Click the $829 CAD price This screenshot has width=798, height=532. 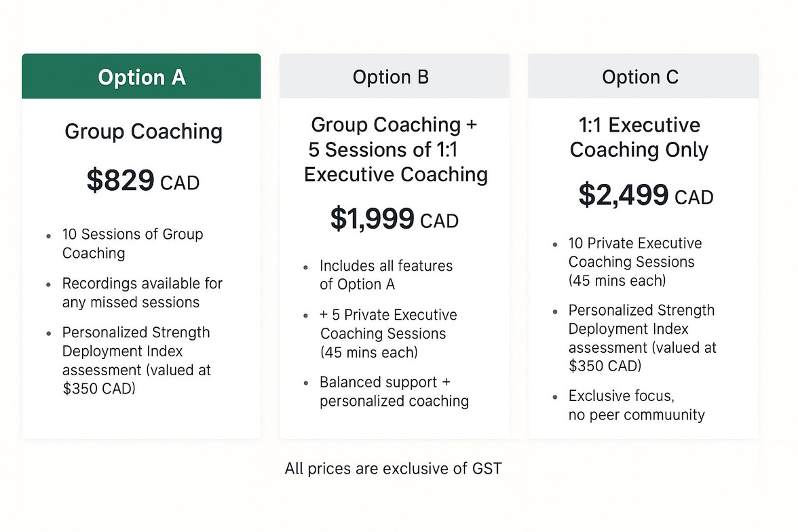point(143,180)
